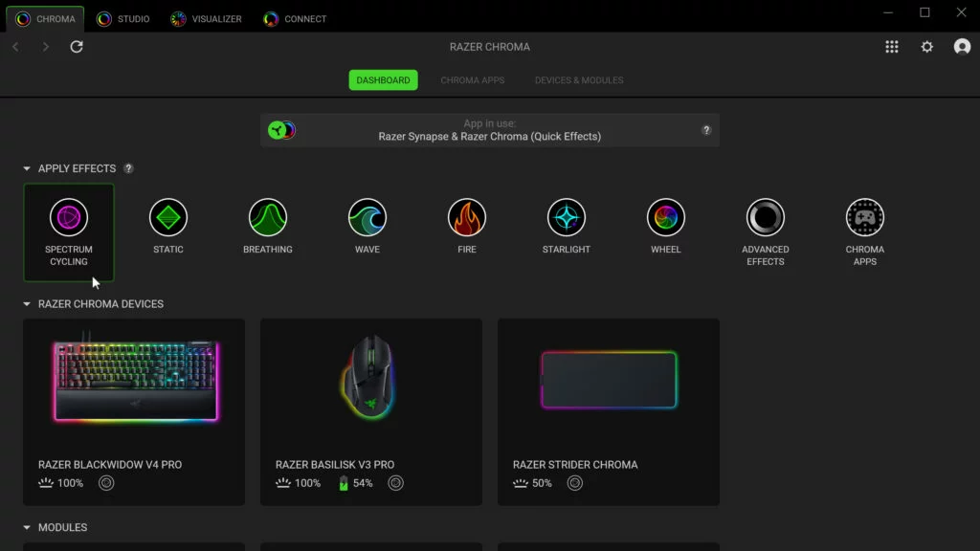The width and height of the screenshot is (980, 551).
Task: Collapse the Razer Chroma Devices section
Action: tap(27, 304)
